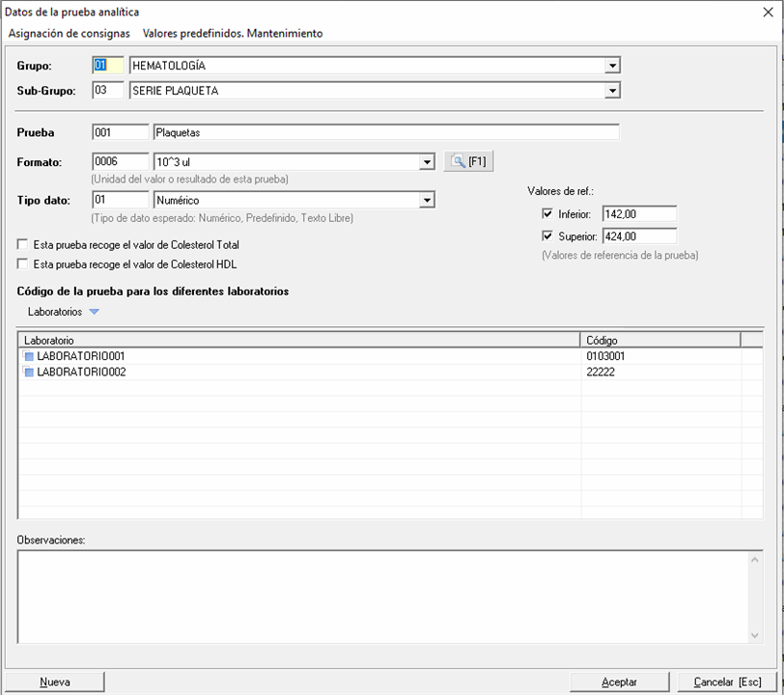Image resolution: width=784 pixels, height=695 pixels.
Task: Select the LABORATORIO002 row icon
Action: coord(29,372)
